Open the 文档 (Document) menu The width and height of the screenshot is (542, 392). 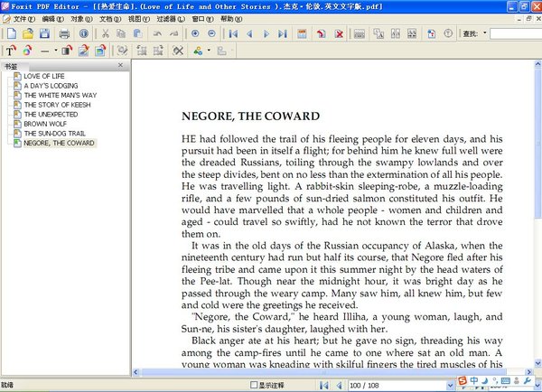(x=110, y=19)
